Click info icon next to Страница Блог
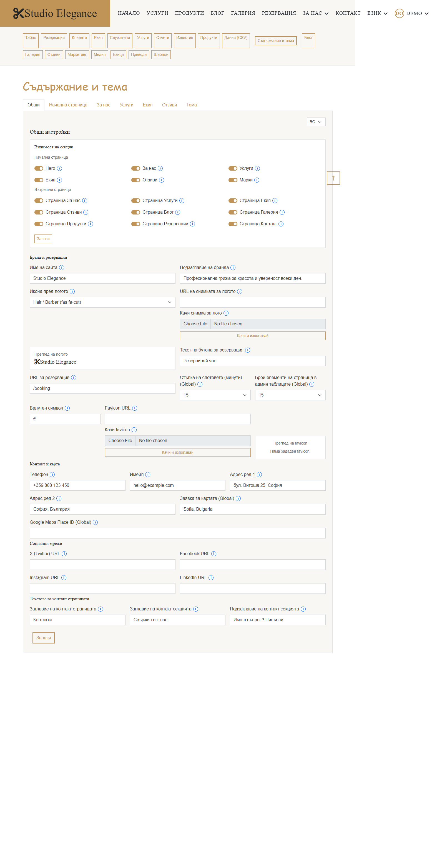437x868 pixels. click(177, 212)
